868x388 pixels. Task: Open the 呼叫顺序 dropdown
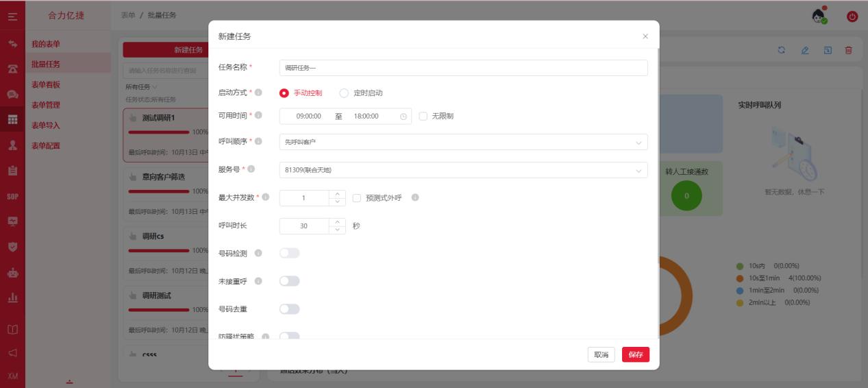coord(463,142)
